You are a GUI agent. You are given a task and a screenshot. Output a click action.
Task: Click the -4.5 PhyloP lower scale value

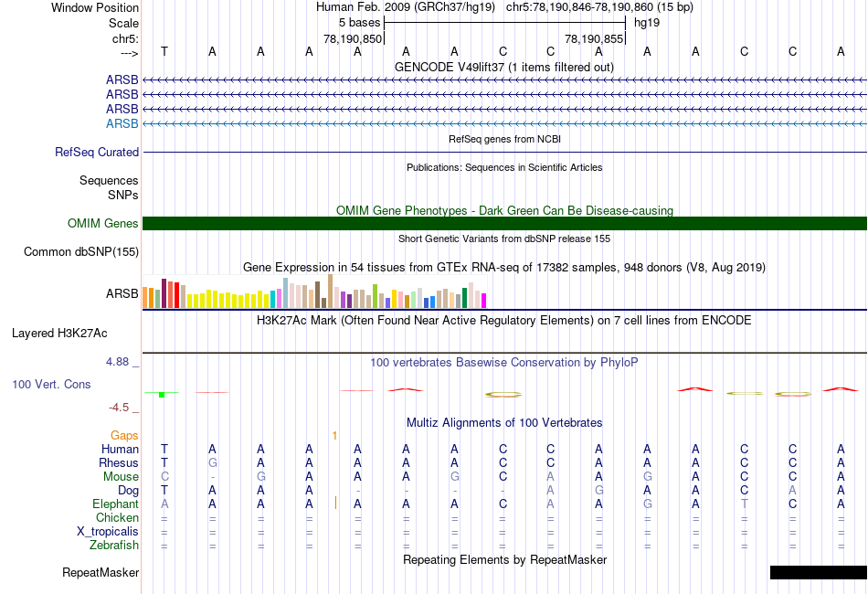pos(119,408)
